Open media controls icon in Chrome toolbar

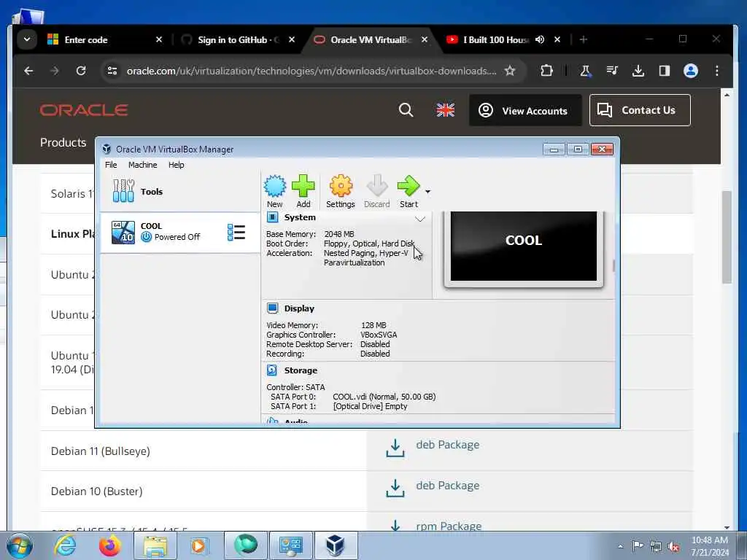click(612, 71)
